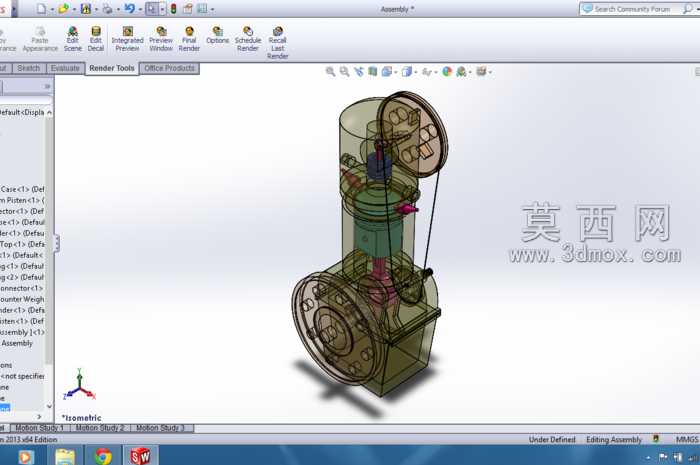Open Edit Scene tool
This screenshot has width=700, height=465.
pyautogui.click(x=72, y=39)
